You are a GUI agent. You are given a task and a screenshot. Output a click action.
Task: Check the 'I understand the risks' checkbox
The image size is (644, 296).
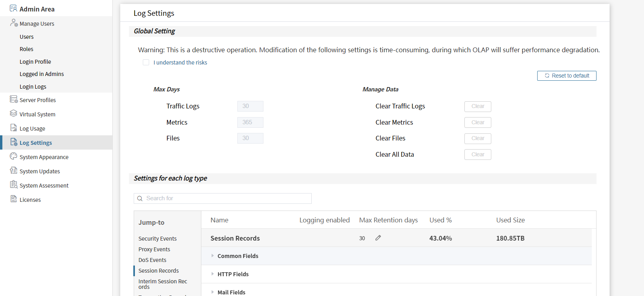pos(146,63)
